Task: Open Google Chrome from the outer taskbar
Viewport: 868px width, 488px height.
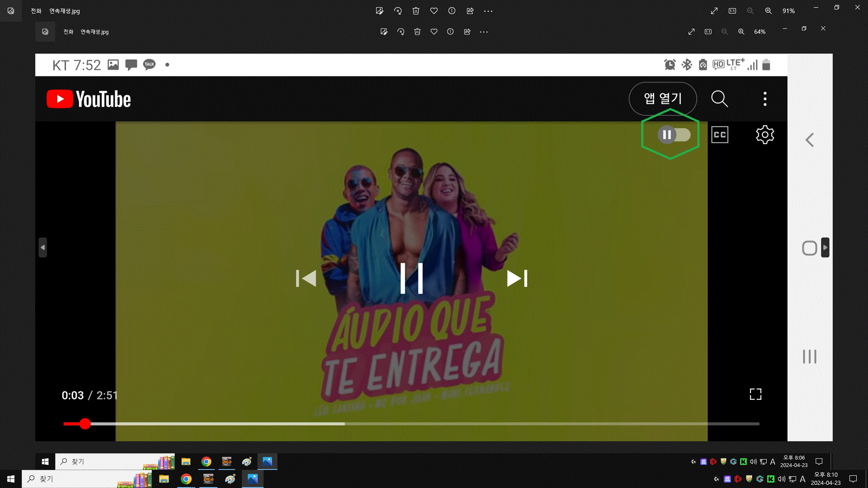Action: (186, 479)
